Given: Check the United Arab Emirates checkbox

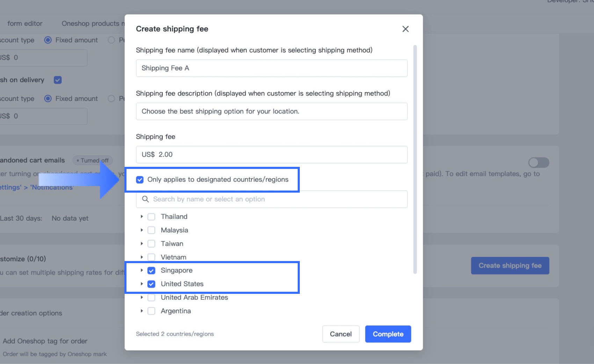Looking at the screenshot, I should (x=151, y=298).
